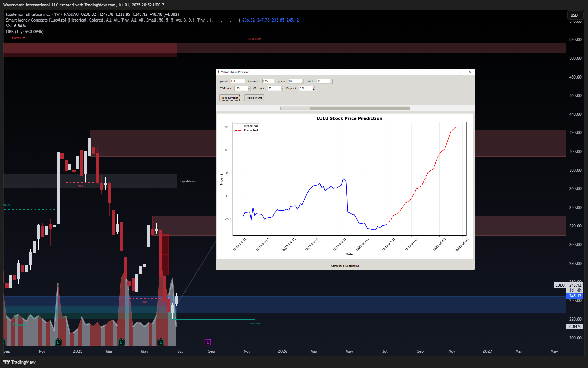This screenshot has width=588, height=368.
Task: Click the 2026 label on the time axis
Action: tap(283, 351)
